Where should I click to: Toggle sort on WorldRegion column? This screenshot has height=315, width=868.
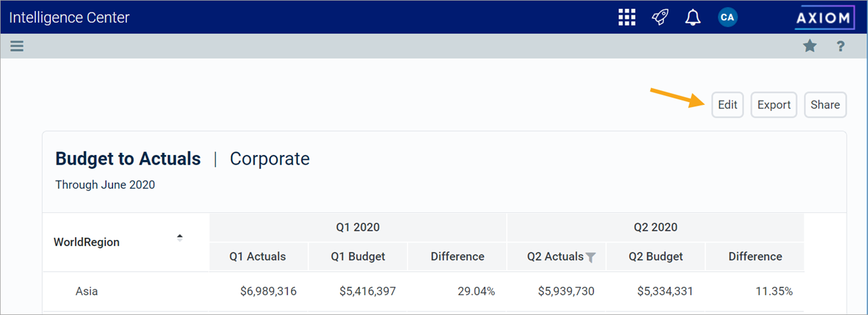pos(180,238)
